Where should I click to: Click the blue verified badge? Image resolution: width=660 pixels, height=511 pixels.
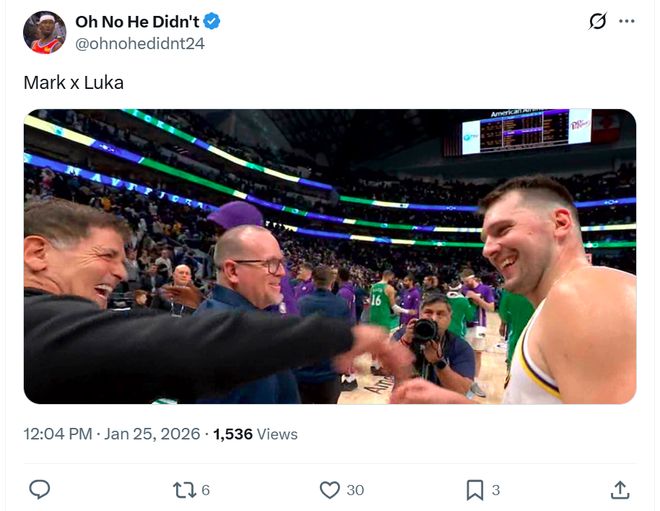tap(212, 22)
